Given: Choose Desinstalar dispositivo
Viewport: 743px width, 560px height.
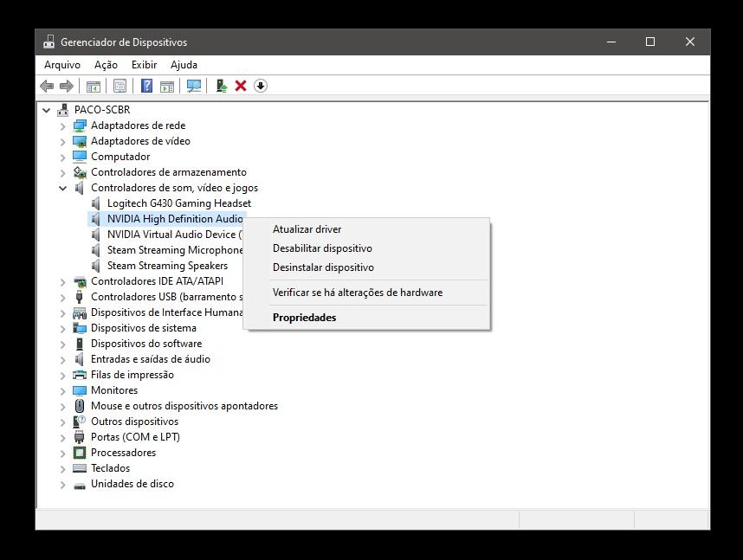Looking at the screenshot, I should point(366,267).
